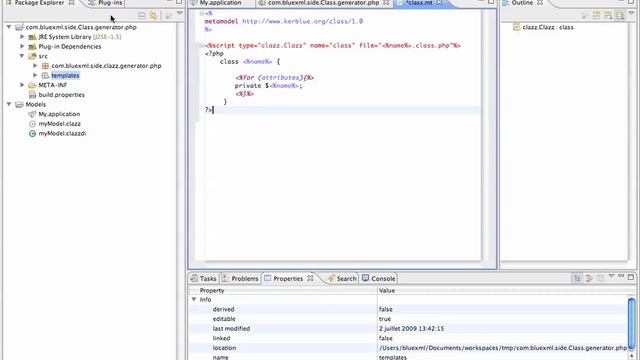Select com.bluexml.side.clazz.generator.php package

coord(106,66)
